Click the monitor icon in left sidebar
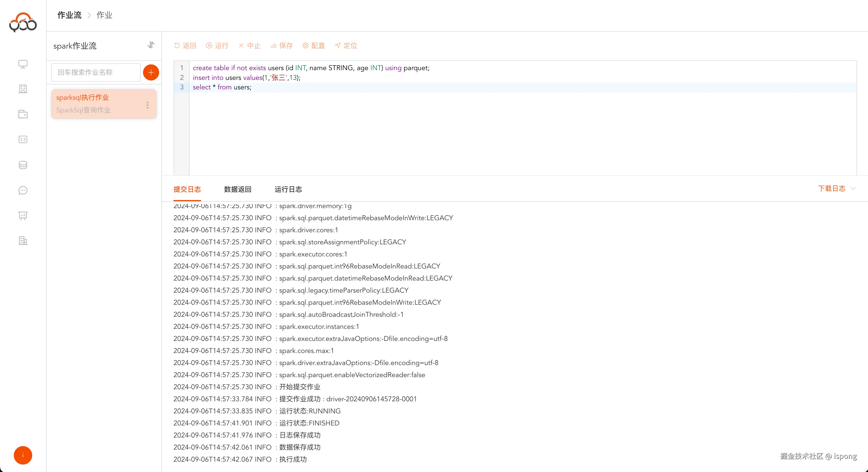868x472 pixels. tap(23, 64)
